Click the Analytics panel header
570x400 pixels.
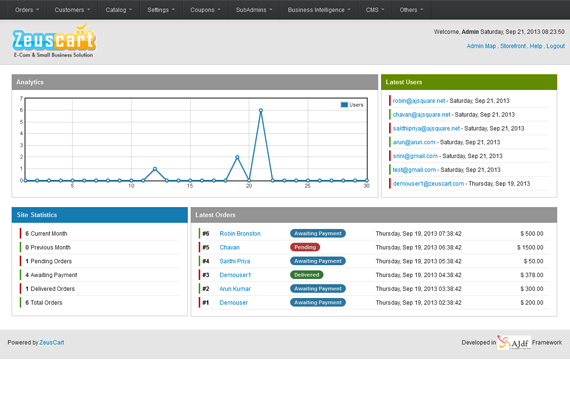(x=195, y=82)
